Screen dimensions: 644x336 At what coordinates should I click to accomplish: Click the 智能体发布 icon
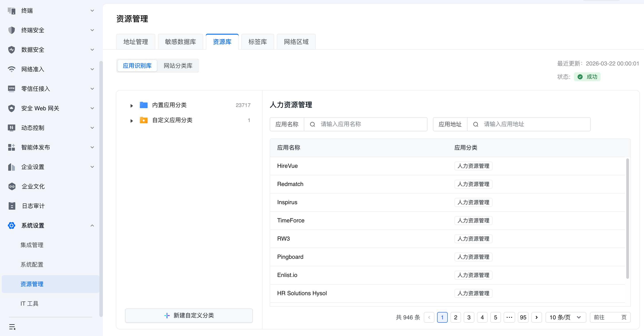pyautogui.click(x=12, y=147)
